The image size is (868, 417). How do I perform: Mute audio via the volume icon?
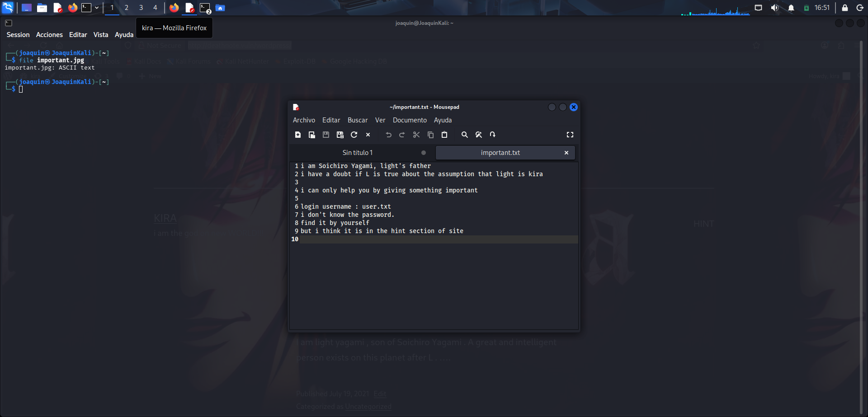tap(774, 8)
